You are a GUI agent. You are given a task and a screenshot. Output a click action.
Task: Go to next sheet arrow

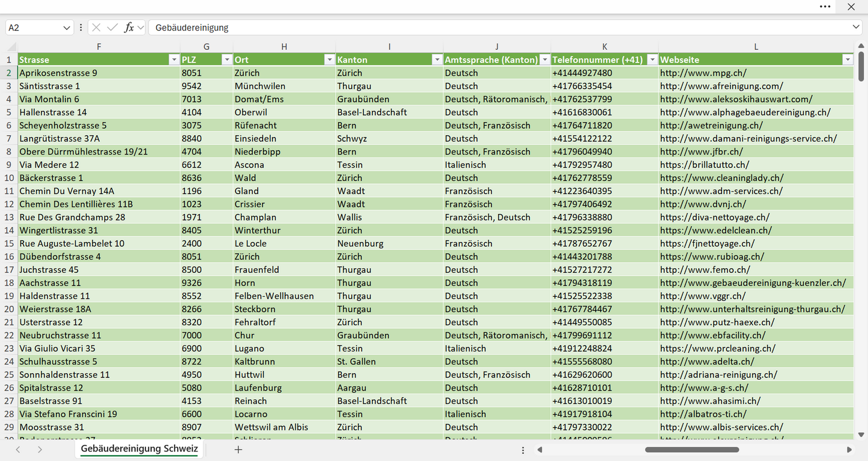pos(40,450)
